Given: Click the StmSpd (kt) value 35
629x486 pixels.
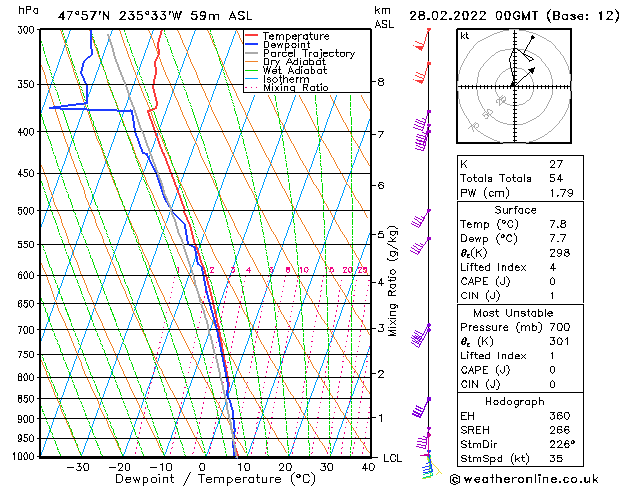Looking at the screenshot, I should click(x=556, y=459).
